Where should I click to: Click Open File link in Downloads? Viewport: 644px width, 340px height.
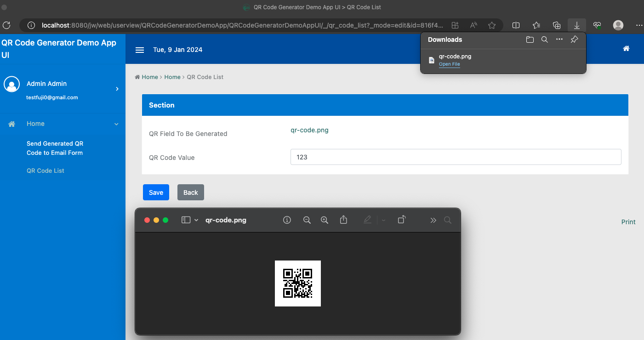pos(449,64)
